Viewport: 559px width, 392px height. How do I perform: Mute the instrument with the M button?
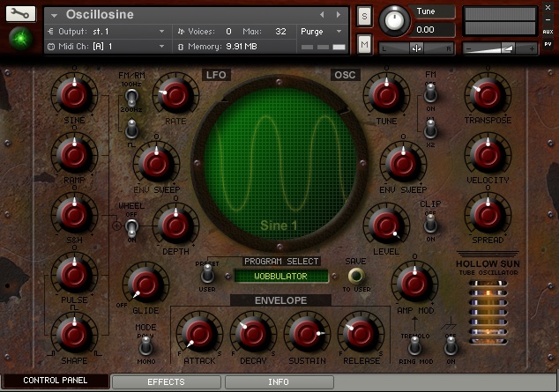pyautogui.click(x=364, y=45)
